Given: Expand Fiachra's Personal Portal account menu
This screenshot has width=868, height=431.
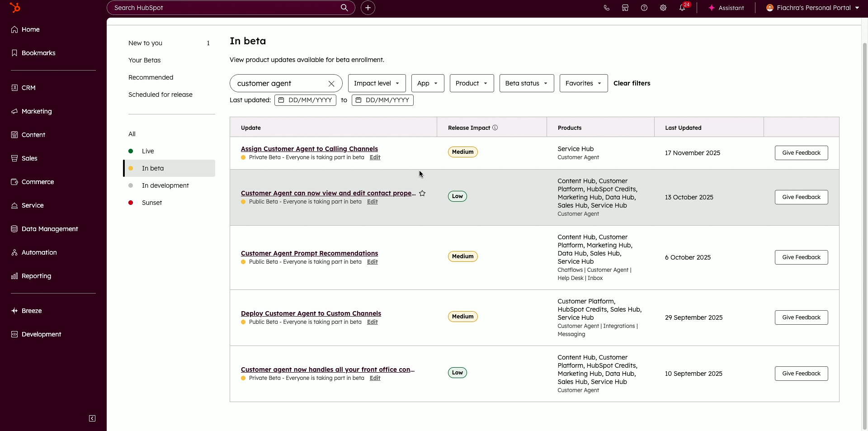Looking at the screenshot, I should point(813,8).
